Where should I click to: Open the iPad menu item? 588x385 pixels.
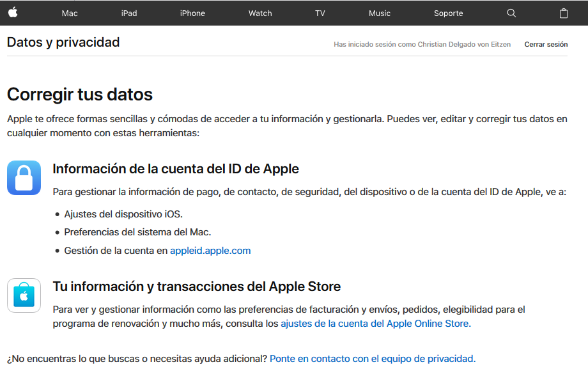pos(129,13)
